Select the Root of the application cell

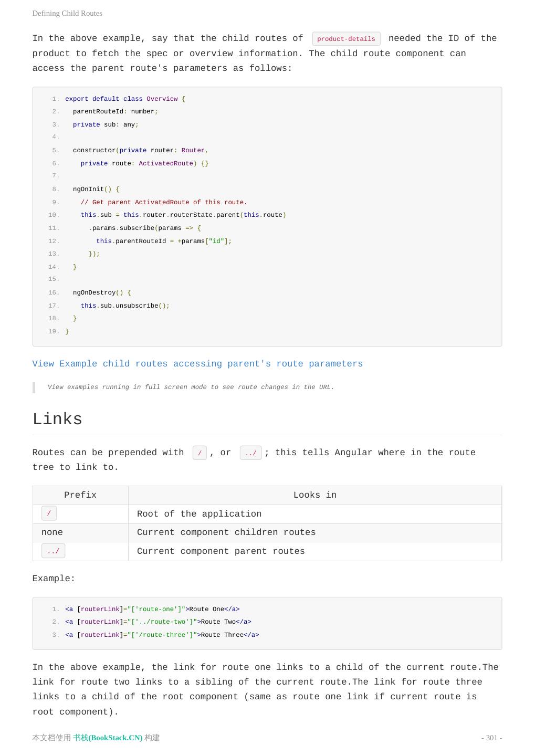click(199, 514)
